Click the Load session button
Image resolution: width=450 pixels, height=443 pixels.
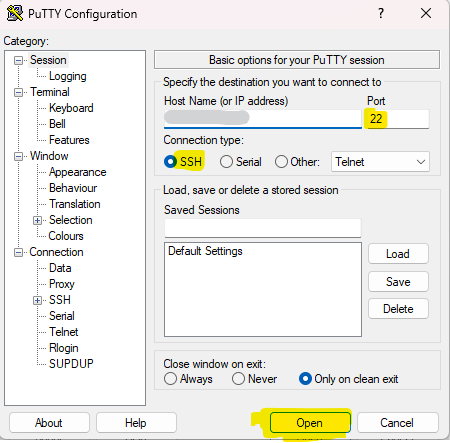[x=398, y=254]
